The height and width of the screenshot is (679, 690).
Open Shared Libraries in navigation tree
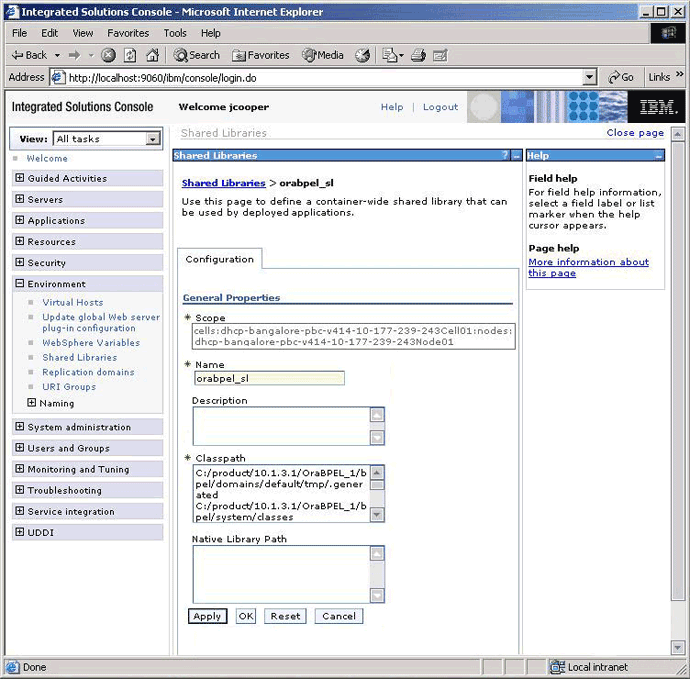click(80, 357)
